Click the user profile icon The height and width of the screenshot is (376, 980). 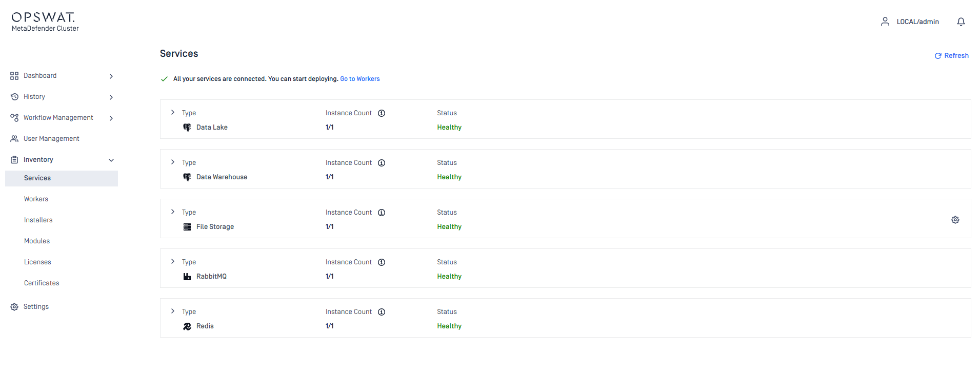coord(885,22)
